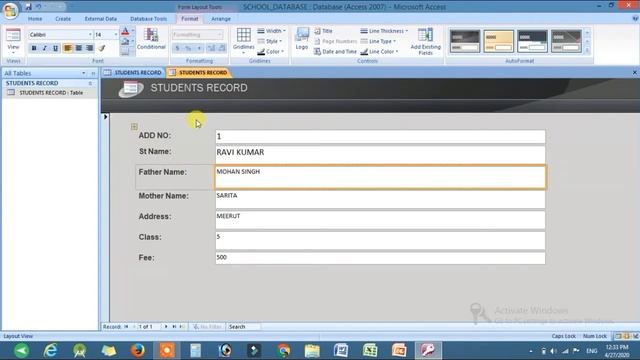Apply percent number format

188,49
